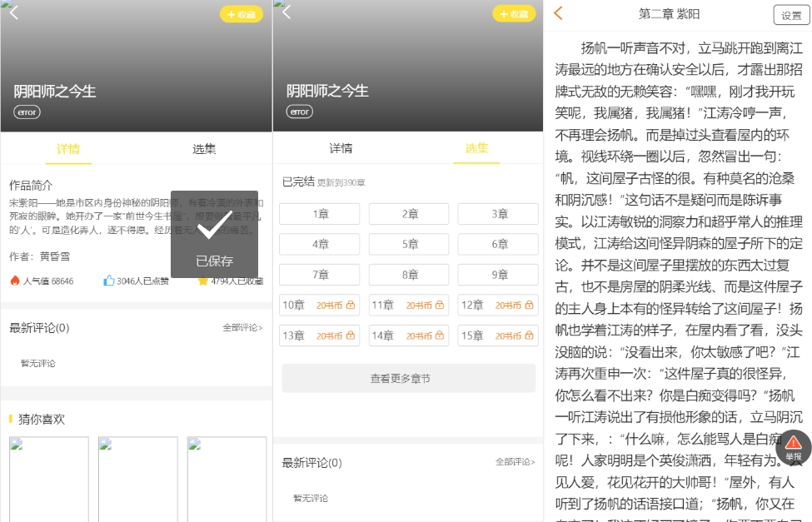
Task: Open chapter 4章
Action: pos(320,244)
